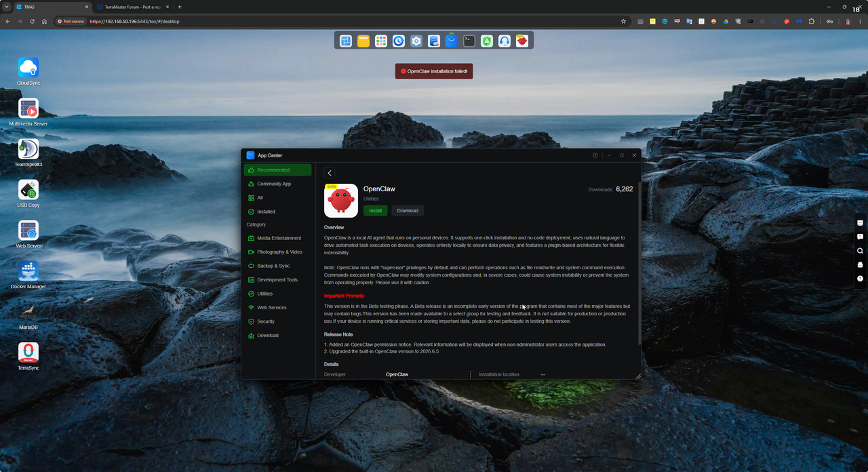
Task: Open Development Tools category
Action: pyautogui.click(x=277, y=280)
